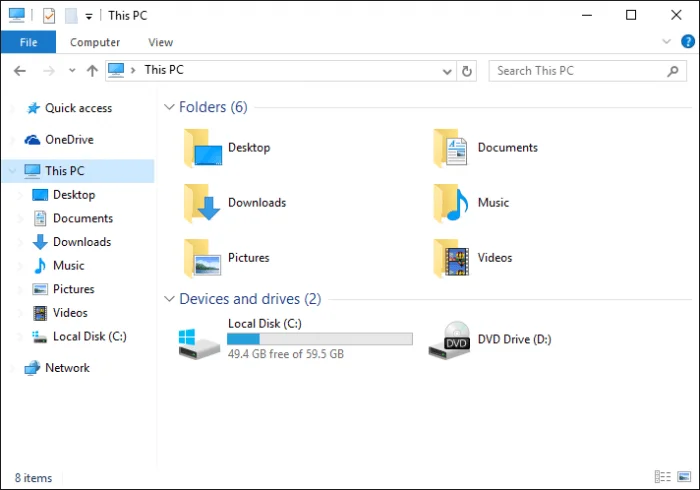Refresh the This PC view
This screenshot has width=700, height=490.
pyautogui.click(x=467, y=71)
